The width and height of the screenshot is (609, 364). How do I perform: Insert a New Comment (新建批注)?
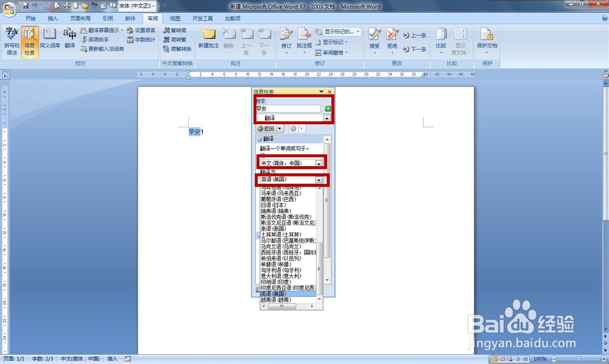tap(208, 38)
